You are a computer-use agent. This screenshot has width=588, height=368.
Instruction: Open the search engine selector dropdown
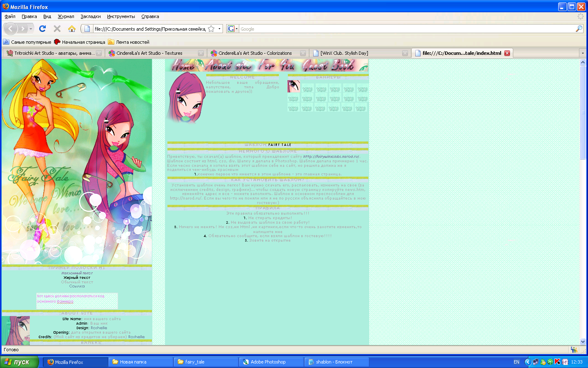click(x=237, y=29)
